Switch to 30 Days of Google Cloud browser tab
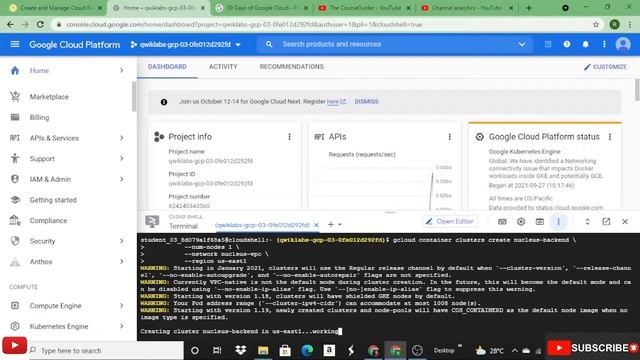 [261, 8]
